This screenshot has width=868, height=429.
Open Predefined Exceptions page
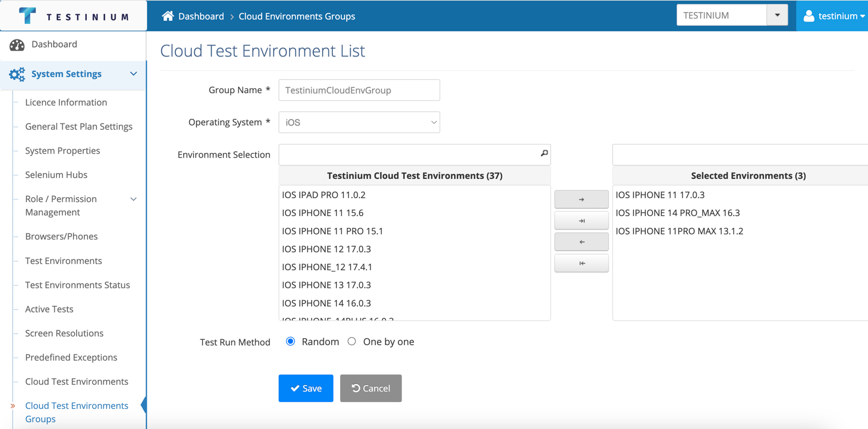tap(71, 358)
